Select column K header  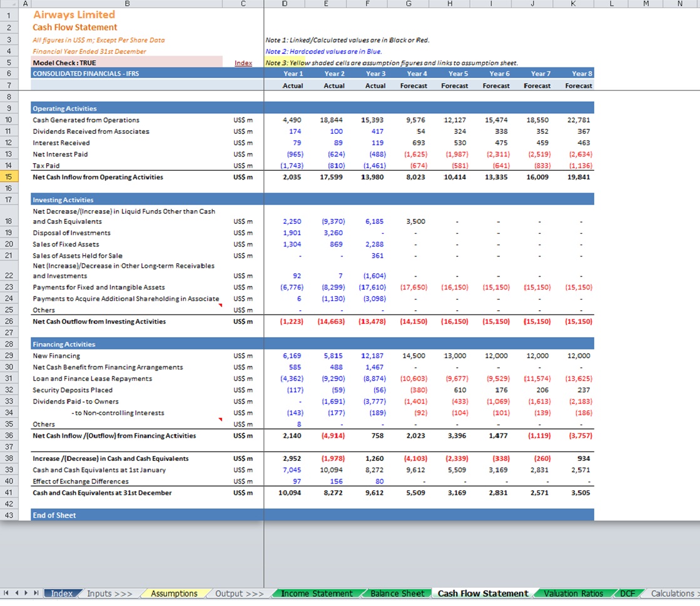[573, 4]
